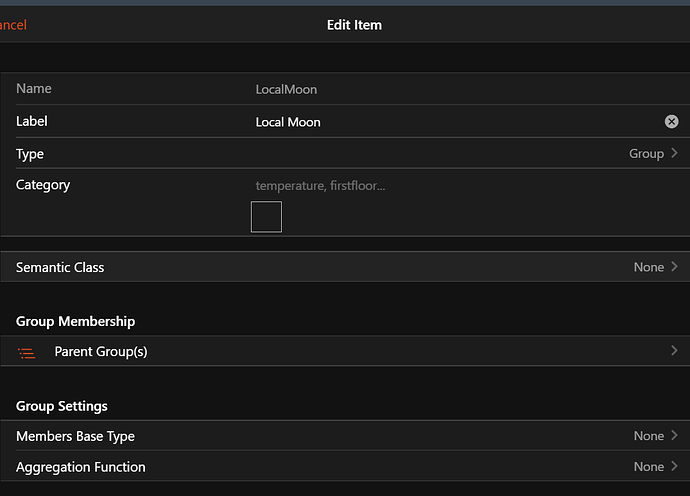Click the Name value LocalMoon

(x=286, y=90)
